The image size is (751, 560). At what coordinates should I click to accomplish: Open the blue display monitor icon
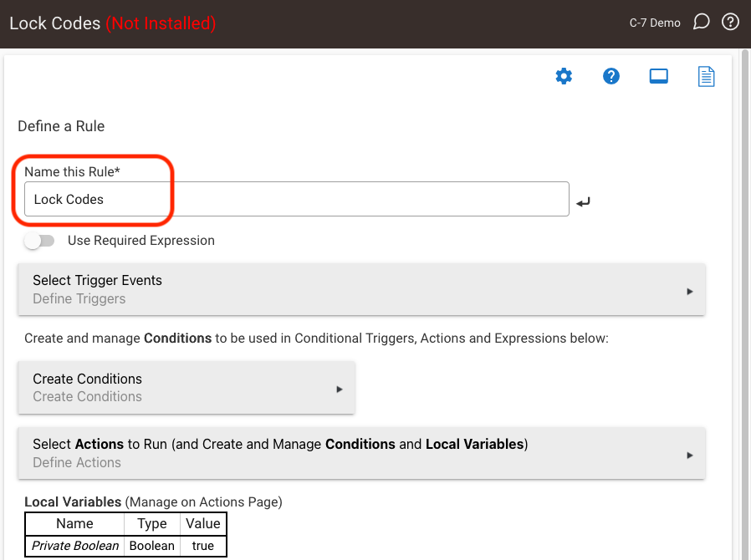658,76
